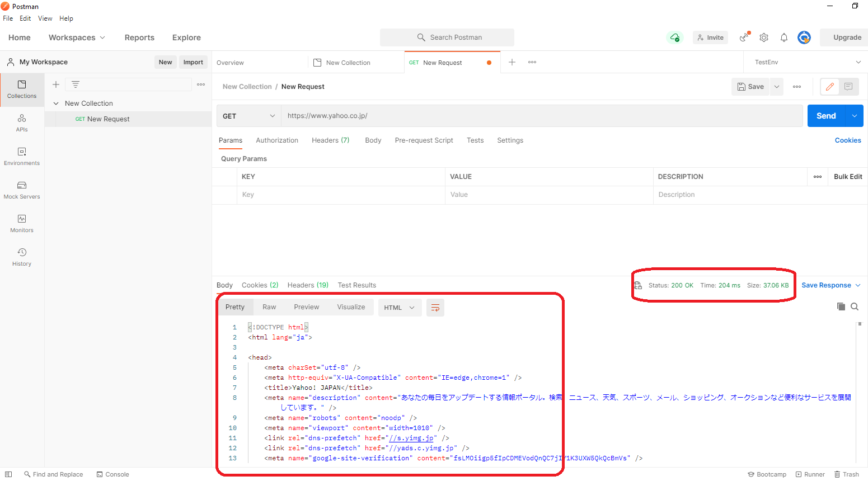Image resolution: width=868 pixels, height=481 pixels.
Task: Click the Search Postman box
Action: 447,37
